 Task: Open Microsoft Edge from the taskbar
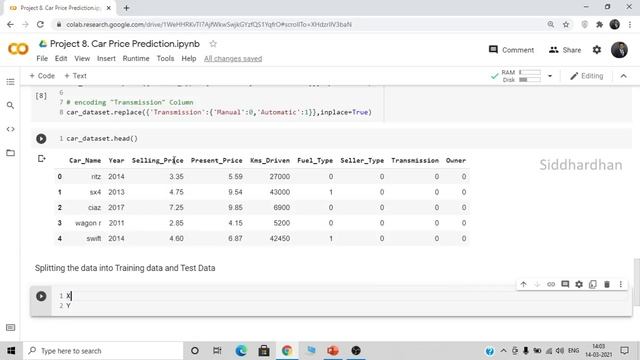click(241, 351)
